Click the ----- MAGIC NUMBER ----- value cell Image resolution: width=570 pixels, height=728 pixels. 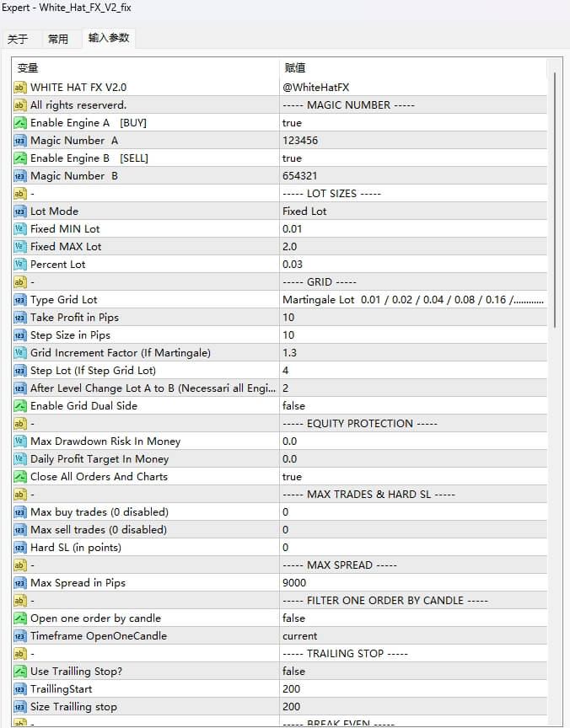(413, 105)
